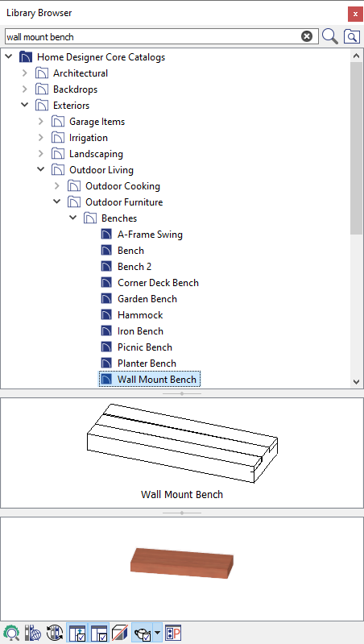364x644 pixels.
Task: Click the red wooden bench 3D preview
Action: (182, 563)
